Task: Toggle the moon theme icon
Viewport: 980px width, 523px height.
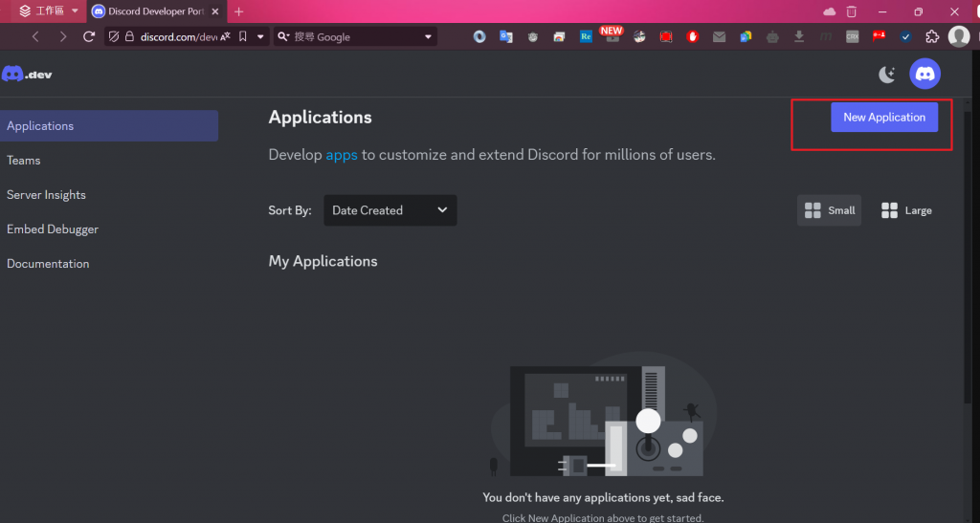Action: pos(887,75)
